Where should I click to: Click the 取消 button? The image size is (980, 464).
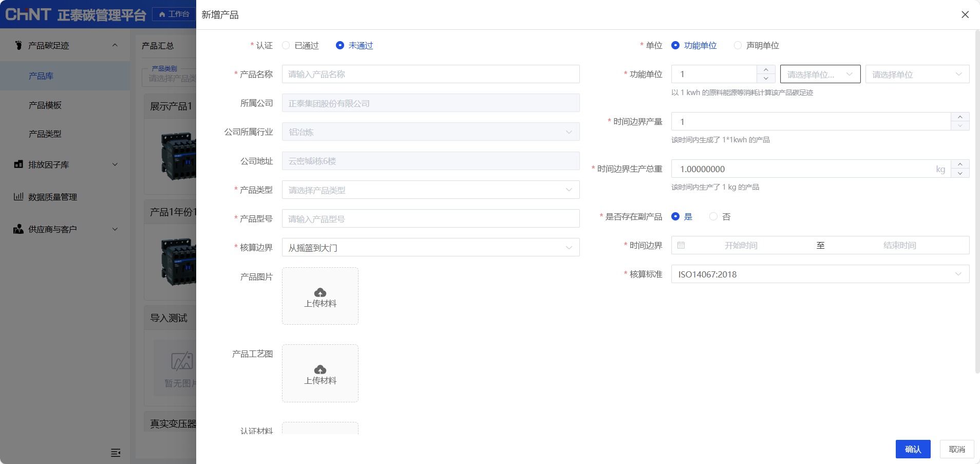click(x=957, y=449)
